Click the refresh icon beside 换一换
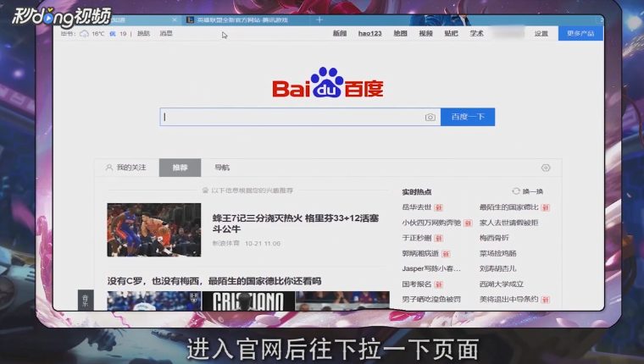Screen dimensions: 644x364 [x=516, y=191]
